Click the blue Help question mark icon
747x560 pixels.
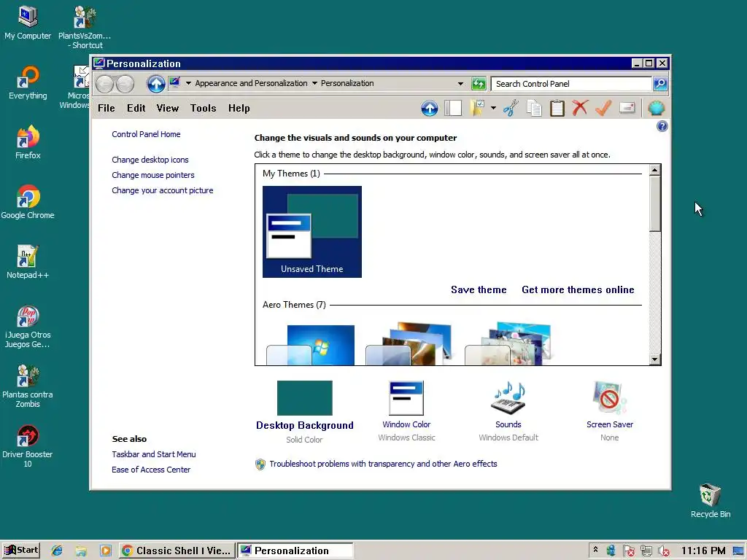point(662,126)
